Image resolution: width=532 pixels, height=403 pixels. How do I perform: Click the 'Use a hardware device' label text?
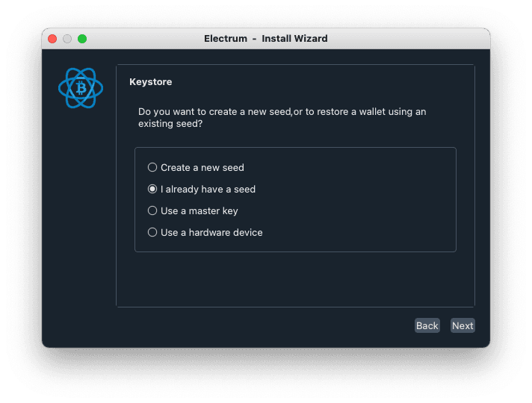(x=211, y=233)
